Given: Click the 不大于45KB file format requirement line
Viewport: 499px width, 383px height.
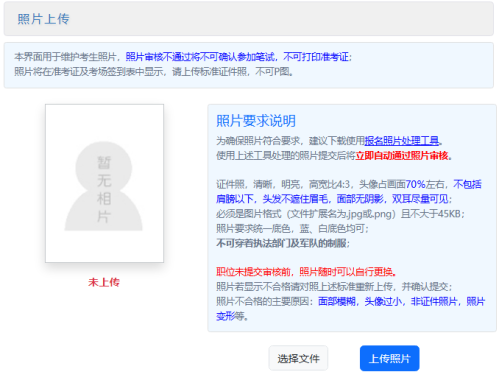Looking at the screenshot, I should [x=340, y=214].
